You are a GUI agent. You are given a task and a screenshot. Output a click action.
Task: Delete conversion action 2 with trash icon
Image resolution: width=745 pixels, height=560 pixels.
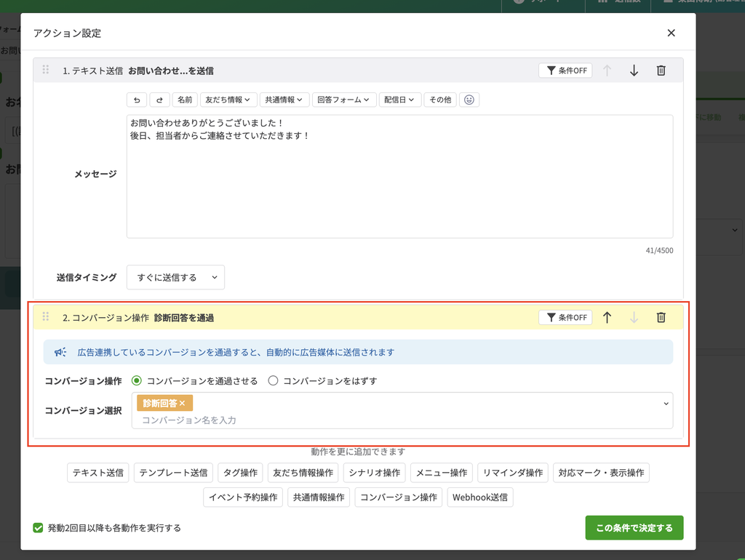661,317
